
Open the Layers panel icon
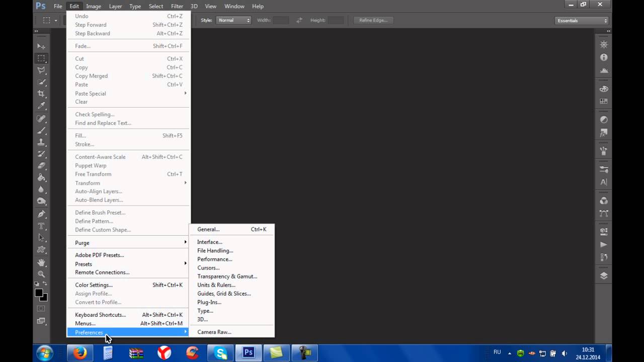604,276
